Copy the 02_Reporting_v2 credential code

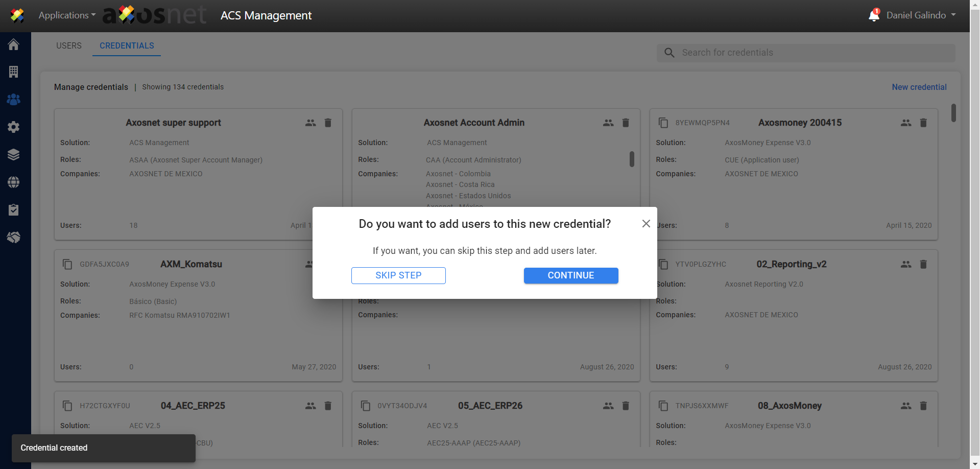(x=663, y=264)
